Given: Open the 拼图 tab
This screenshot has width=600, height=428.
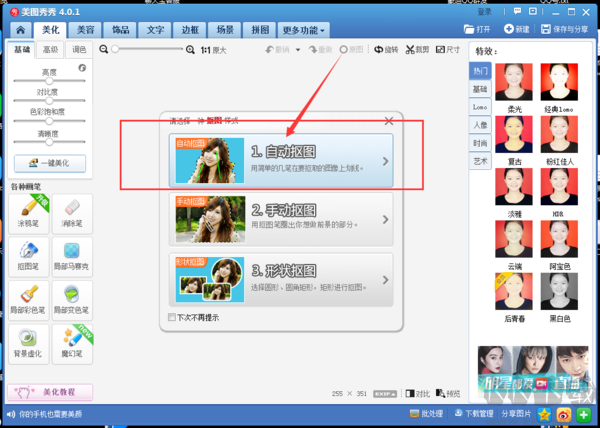Looking at the screenshot, I should tap(260, 30).
